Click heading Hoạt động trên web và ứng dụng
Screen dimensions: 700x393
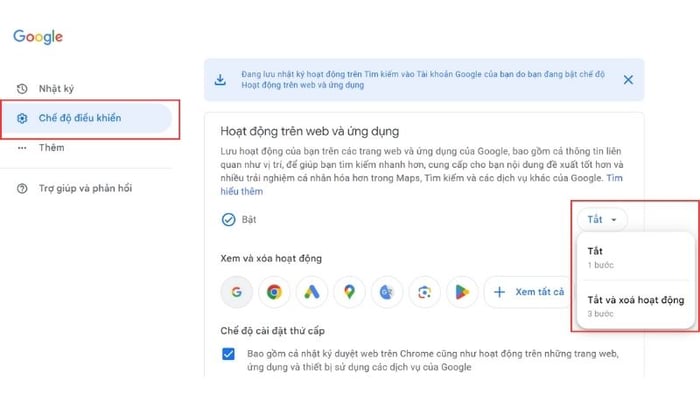pos(309,131)
